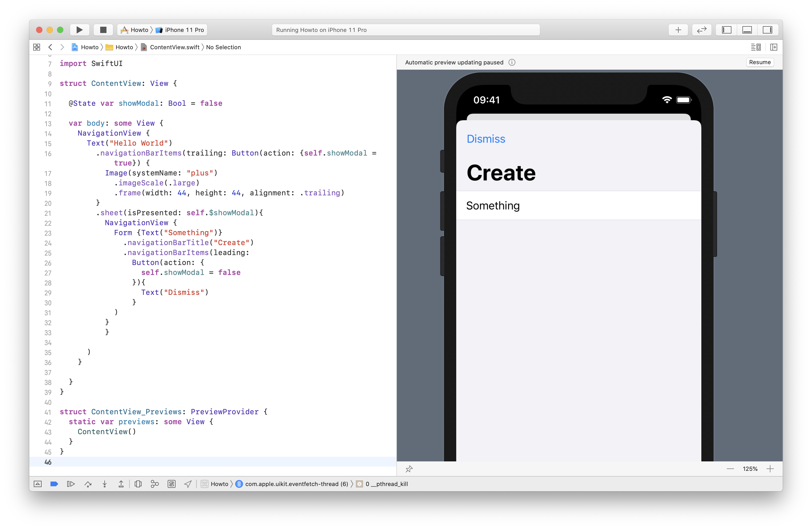Toggle the debug area visibility
Screen dimensions: 812x530
[x=747, y=30]
